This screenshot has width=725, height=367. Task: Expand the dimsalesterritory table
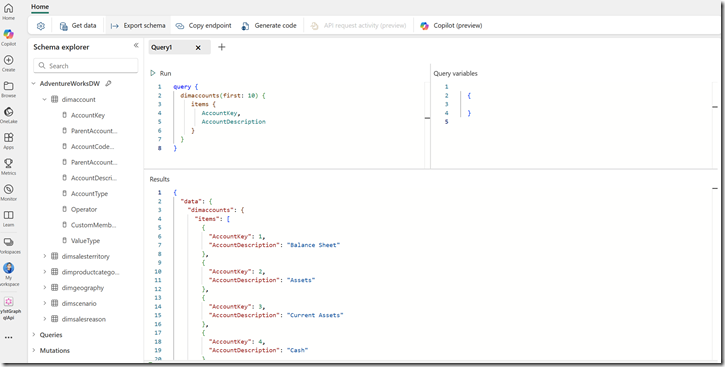[x=45, y=257]
